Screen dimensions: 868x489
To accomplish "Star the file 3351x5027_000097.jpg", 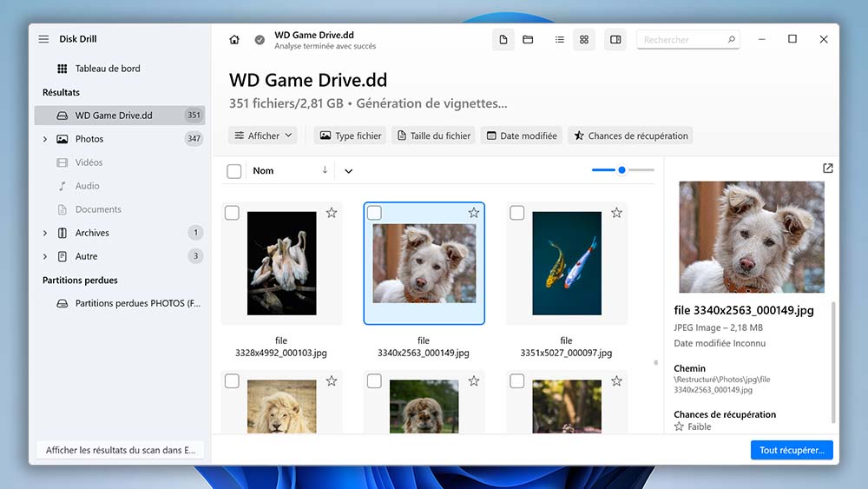I will click(616, 213).
